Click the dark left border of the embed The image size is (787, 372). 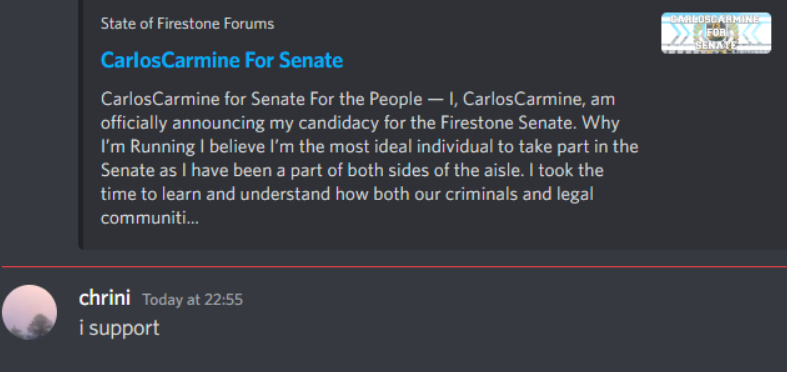point(80,125)
